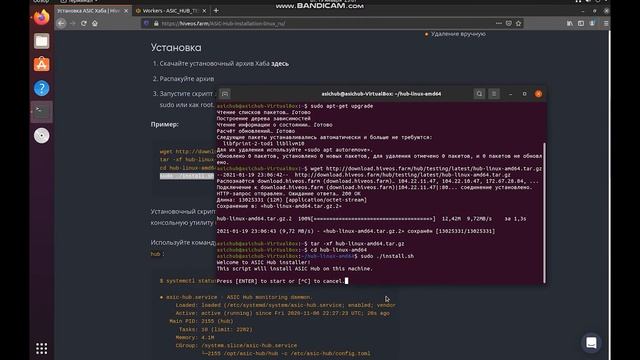Open the Firefox hamburger menu
Image resolution: width=640 pixels, height=360 pixels.
pos(606,23)
